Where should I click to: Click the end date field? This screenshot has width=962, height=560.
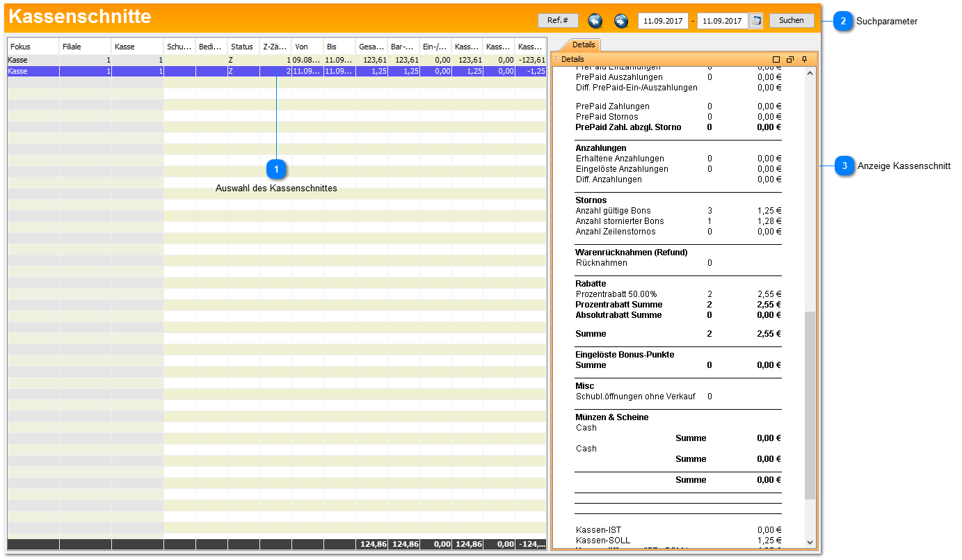click(722, 21)
